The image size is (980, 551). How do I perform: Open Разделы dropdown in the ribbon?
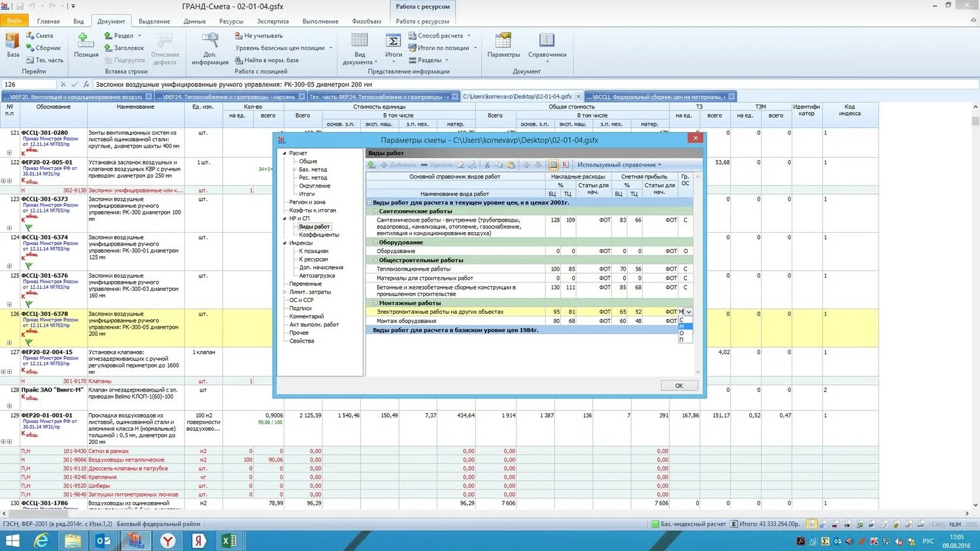click(x=428, y=60)
